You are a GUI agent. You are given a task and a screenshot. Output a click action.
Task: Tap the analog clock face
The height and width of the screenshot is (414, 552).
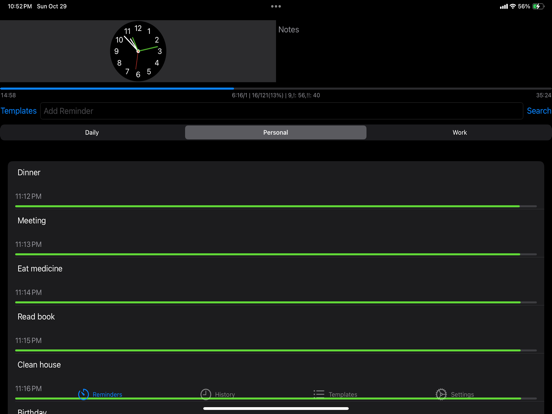click(x=138, y=51)
